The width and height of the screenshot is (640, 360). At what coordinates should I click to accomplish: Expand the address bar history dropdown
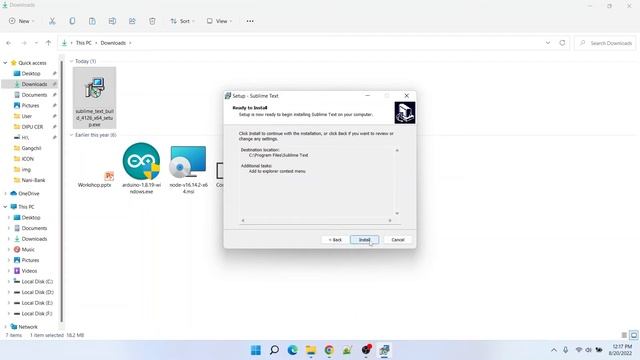click(548, 43)
